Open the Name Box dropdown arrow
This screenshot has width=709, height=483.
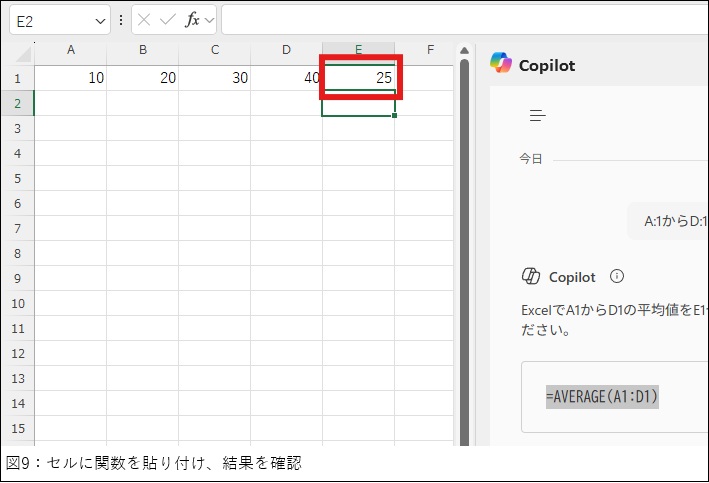(x=99, y=20)
